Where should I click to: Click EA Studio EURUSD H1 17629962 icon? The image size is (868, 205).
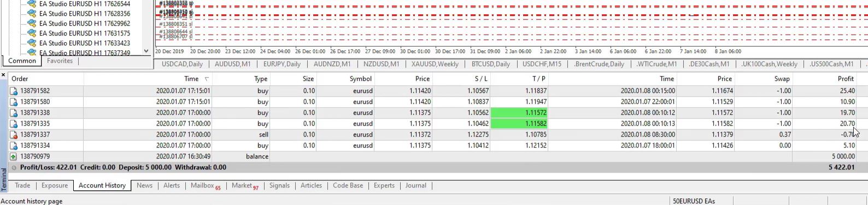tap(32, 24)
